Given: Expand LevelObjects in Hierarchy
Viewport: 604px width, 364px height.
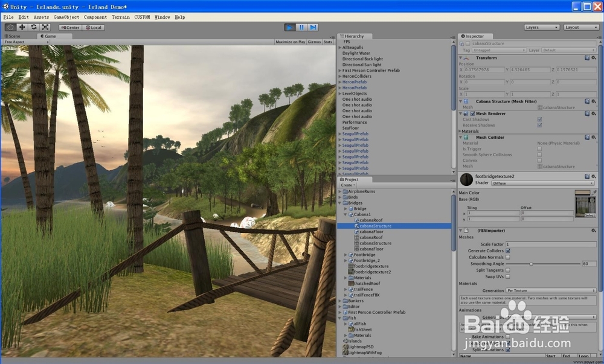Looking at the screenshot, I should coord(340,94).
